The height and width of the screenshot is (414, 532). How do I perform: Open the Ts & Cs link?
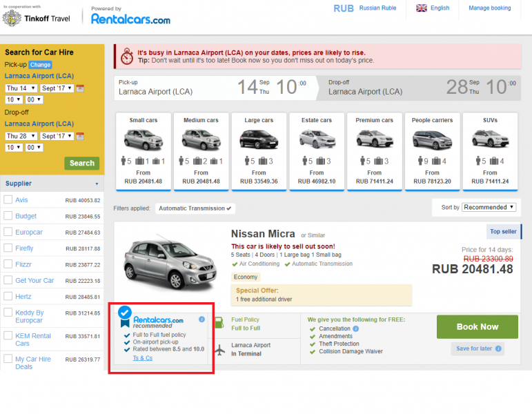[143, 358]
